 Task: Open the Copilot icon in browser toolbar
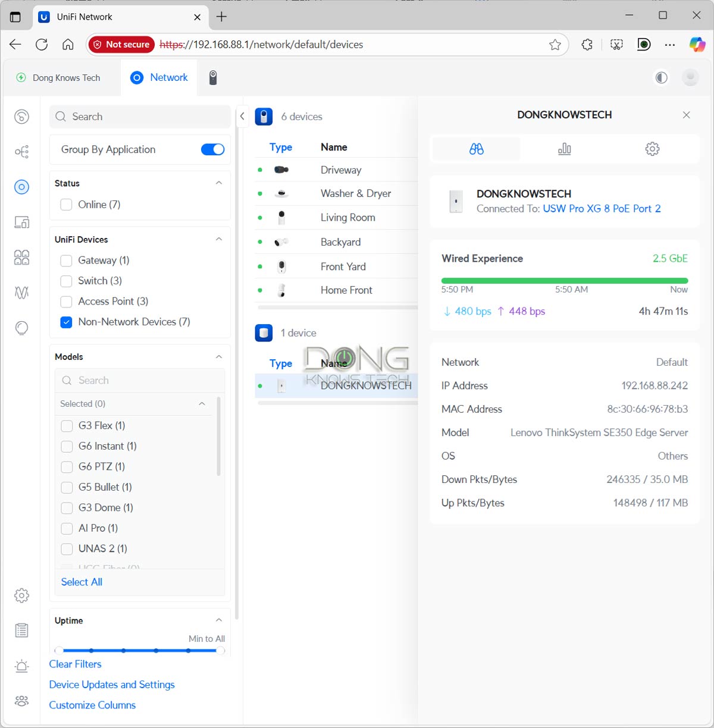coord(697,45)
